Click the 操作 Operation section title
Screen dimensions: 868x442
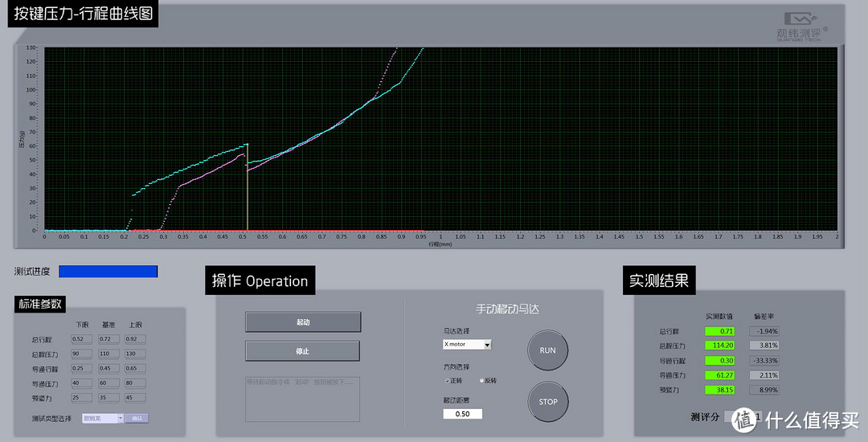[x=260, y=280]
